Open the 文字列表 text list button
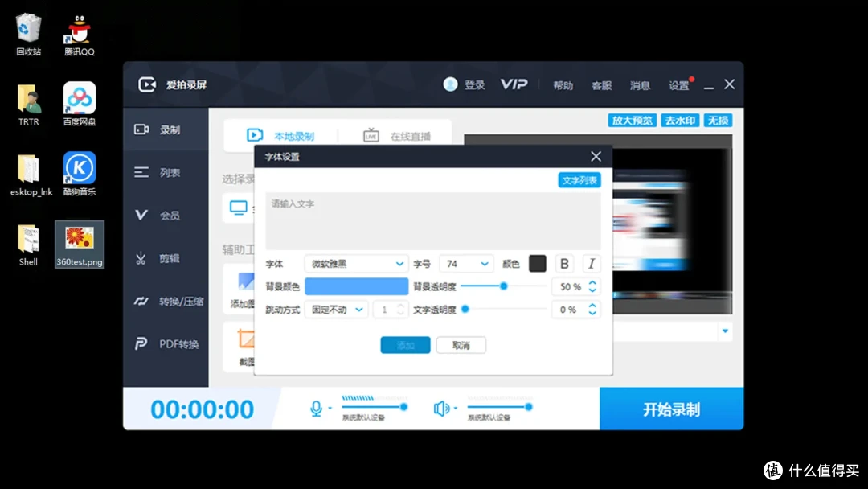The width and height of the screenshot is (868, 489). (579, 180)
